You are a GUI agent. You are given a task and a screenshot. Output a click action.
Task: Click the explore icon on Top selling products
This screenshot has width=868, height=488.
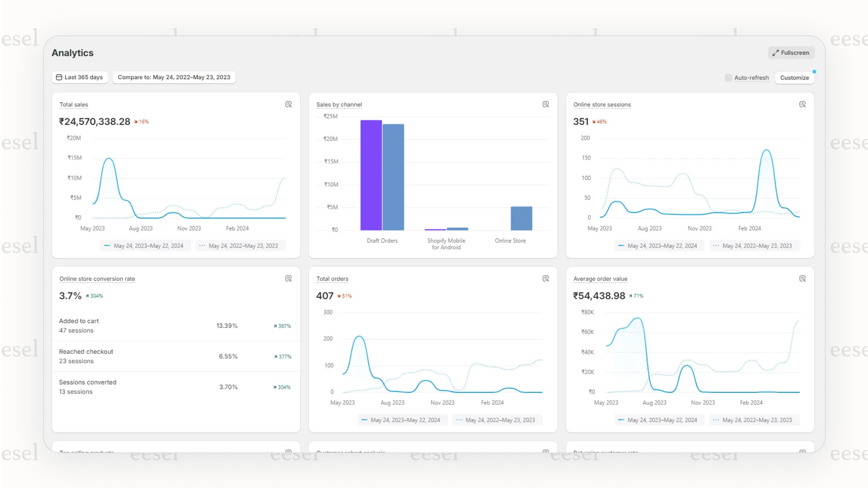pyautogui.click(x=288, y=452)
